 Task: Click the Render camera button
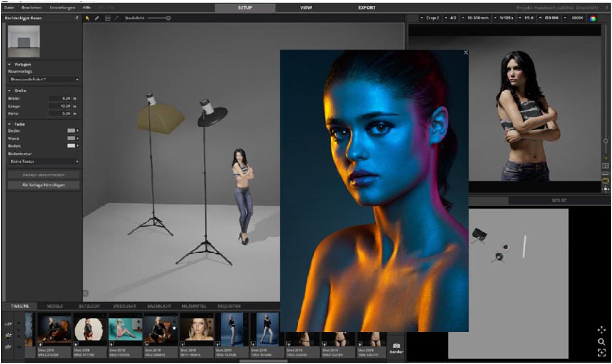click(395, 348)
